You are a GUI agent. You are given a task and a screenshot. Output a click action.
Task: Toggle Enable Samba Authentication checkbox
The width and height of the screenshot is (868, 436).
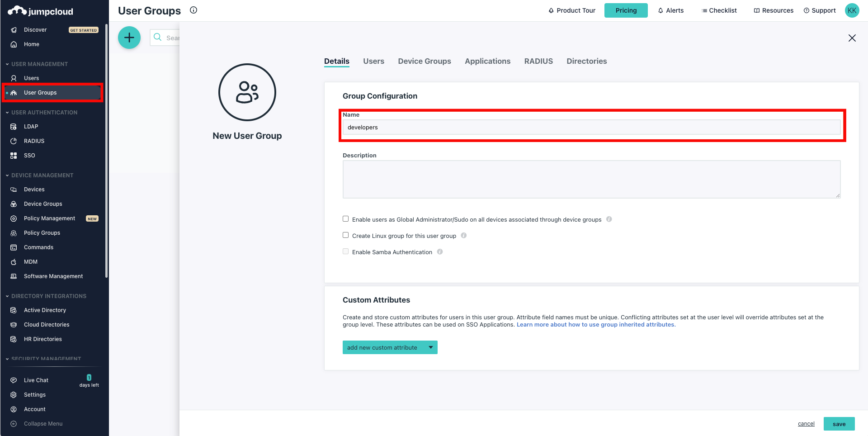click(346, 251)
